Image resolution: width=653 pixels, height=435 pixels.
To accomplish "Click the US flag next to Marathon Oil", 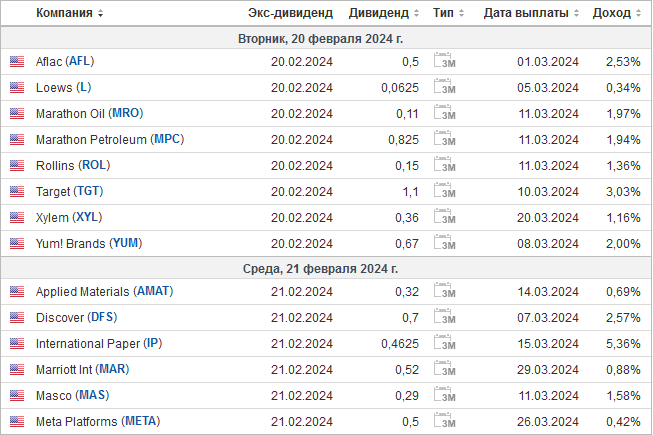I will 17,113.
